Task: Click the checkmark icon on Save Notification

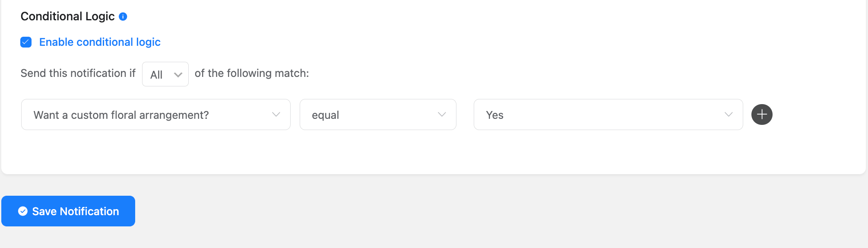Action: pos(23,211)
